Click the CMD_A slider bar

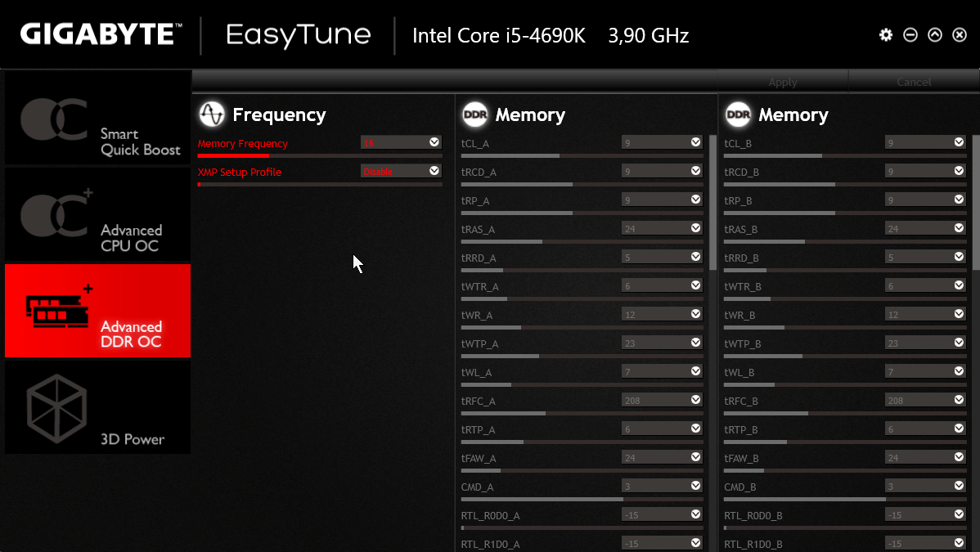[582, 500]
